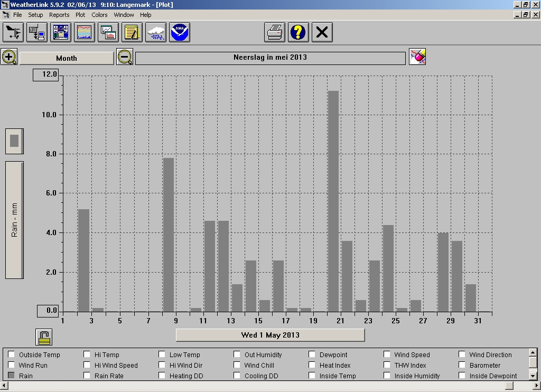Click the variable list scroll up arrow
The height and width of the screenshot is (392, 541).
click(x=533, y=352)
